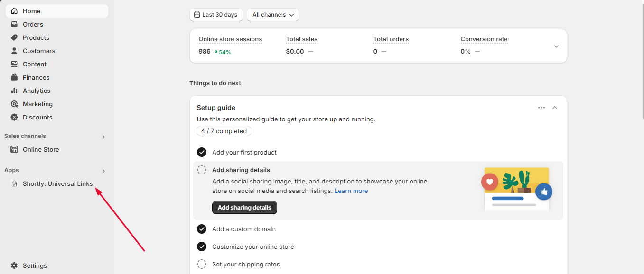Image resolution: width=644 pixels, height=274 pixels.
Task: Click the Products tag icon
Action: (x=14, y=37)
